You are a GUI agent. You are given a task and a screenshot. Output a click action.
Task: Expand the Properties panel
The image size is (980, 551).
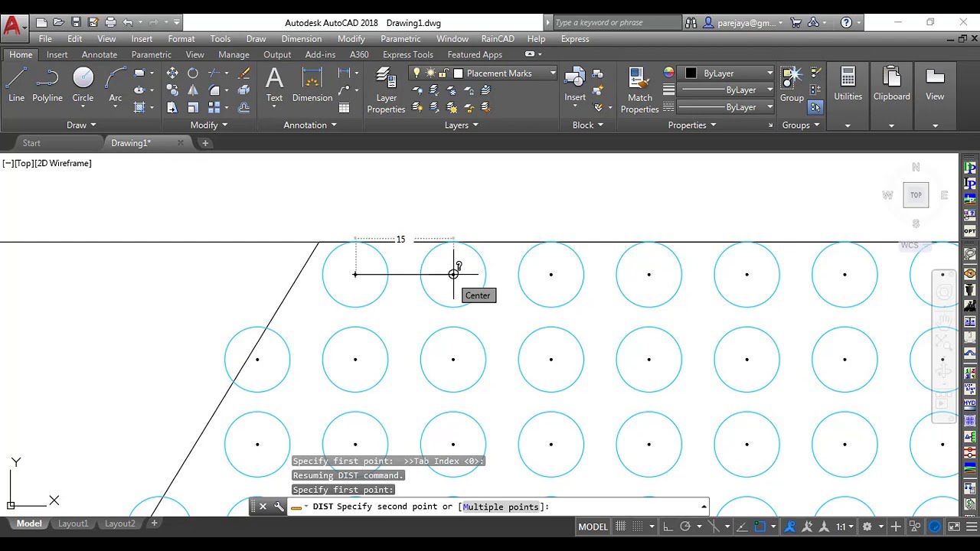pyautogui.click(x=692, y=125)
